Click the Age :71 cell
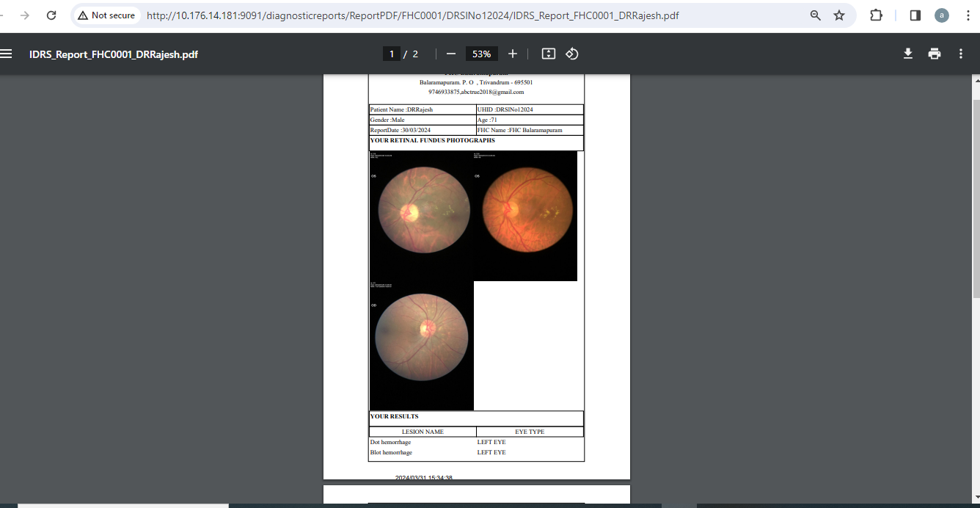980x508 pixels. [530, 120]
